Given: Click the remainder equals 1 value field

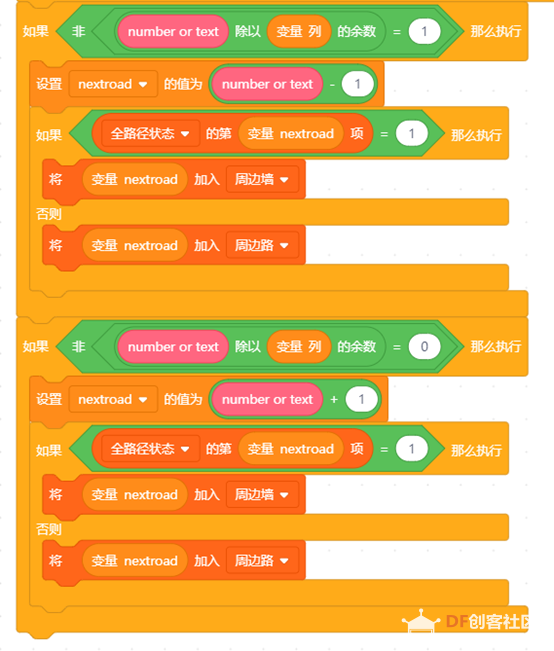Looking at the screenshot, I should [424, 32].
